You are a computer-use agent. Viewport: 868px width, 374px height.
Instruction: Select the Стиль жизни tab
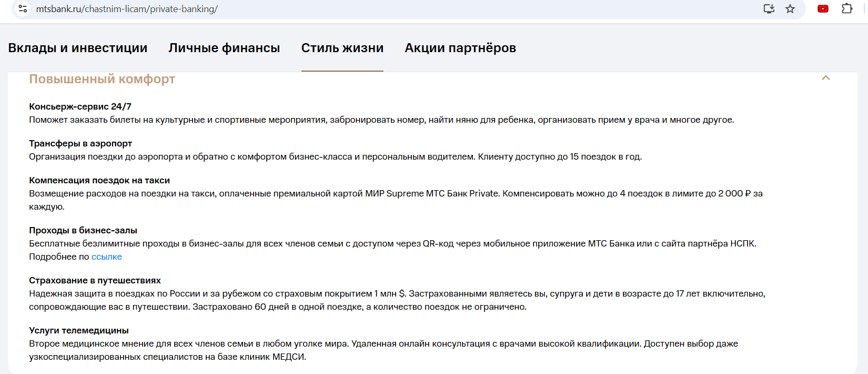point(342,48)
